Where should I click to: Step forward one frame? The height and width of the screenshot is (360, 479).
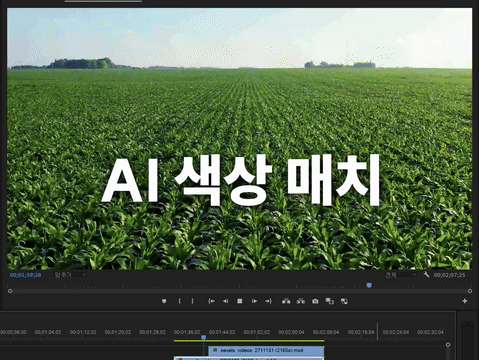tap(254, 301)
